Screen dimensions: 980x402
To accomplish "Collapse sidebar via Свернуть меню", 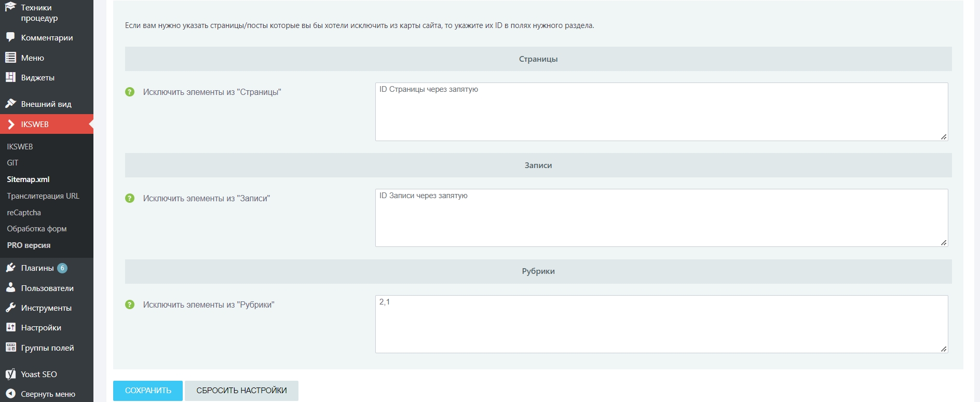I will click(x=47, y=394).
